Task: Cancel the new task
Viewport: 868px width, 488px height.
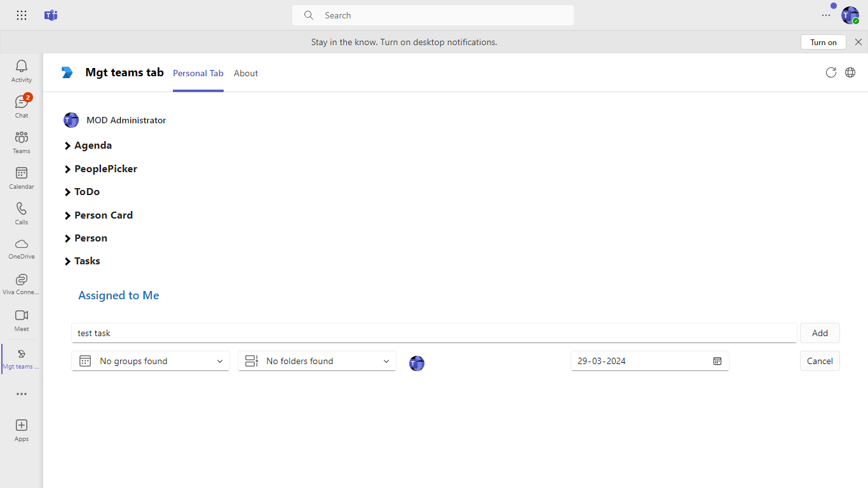Action: (820, 361)
